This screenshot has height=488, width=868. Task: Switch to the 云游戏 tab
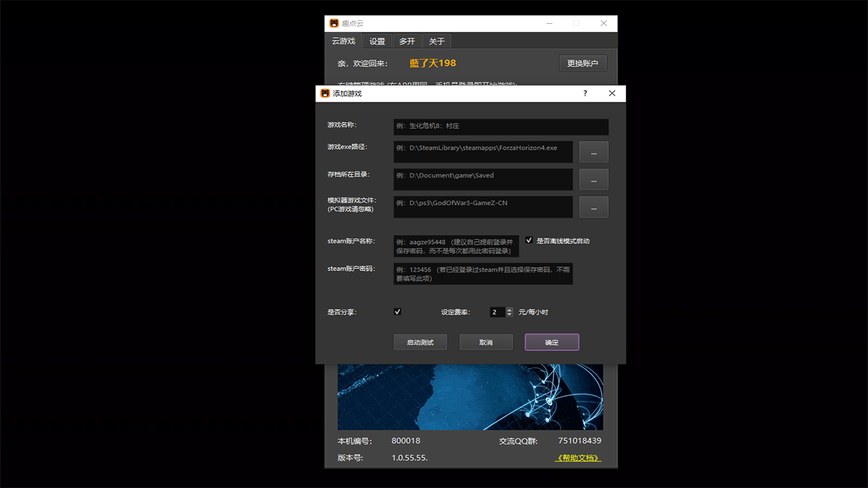(x=343, y=41)
